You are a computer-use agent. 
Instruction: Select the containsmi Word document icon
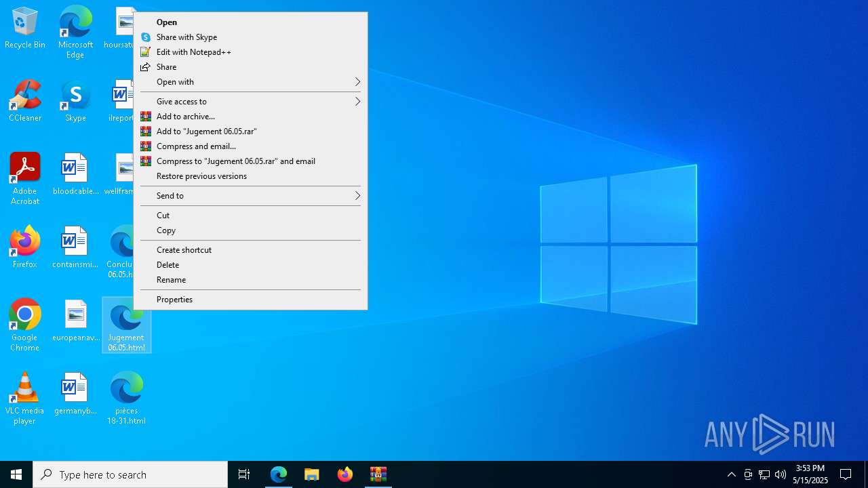pos(75,247)
